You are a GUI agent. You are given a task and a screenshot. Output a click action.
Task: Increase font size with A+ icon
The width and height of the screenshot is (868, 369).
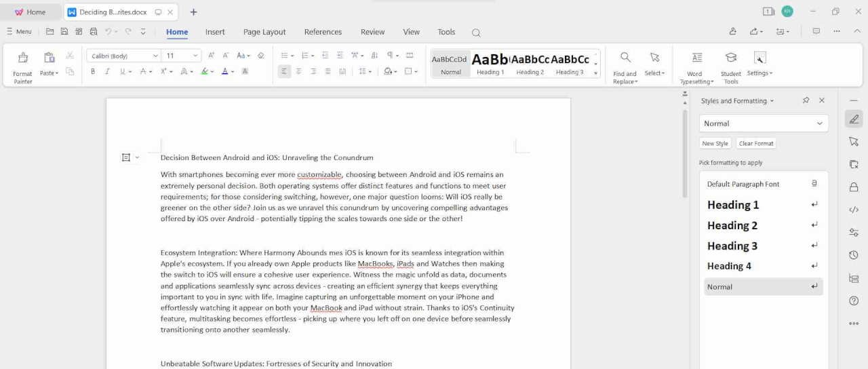tap(212, 56)
